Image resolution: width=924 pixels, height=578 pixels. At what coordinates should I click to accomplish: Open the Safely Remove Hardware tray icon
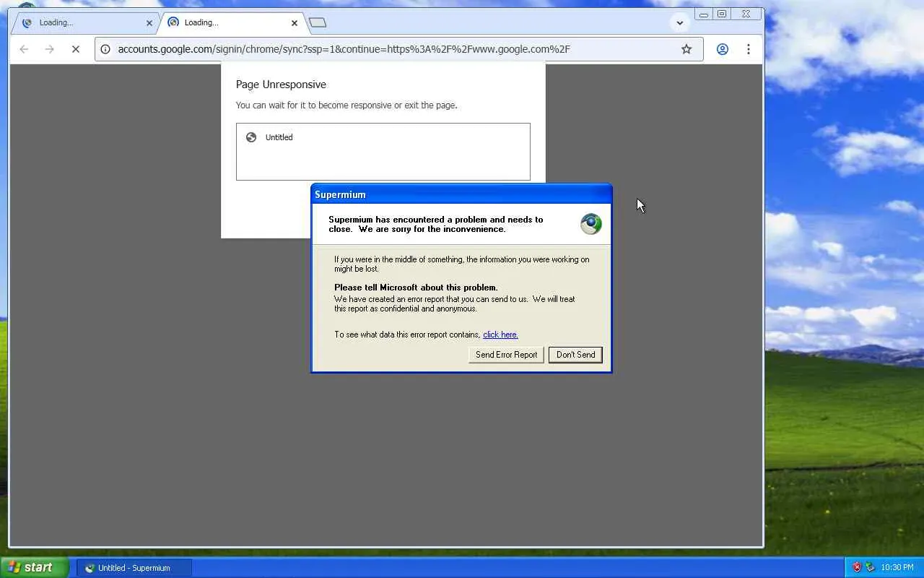(870, 568)
